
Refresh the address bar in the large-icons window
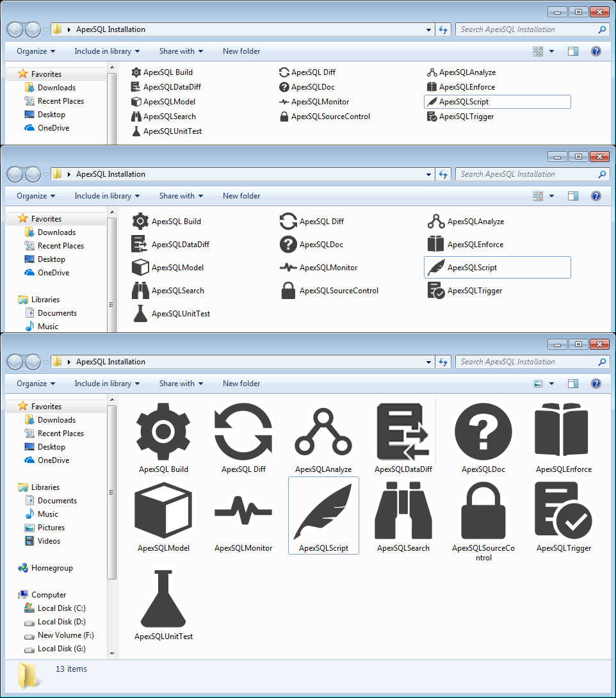(x=443, y=362)
